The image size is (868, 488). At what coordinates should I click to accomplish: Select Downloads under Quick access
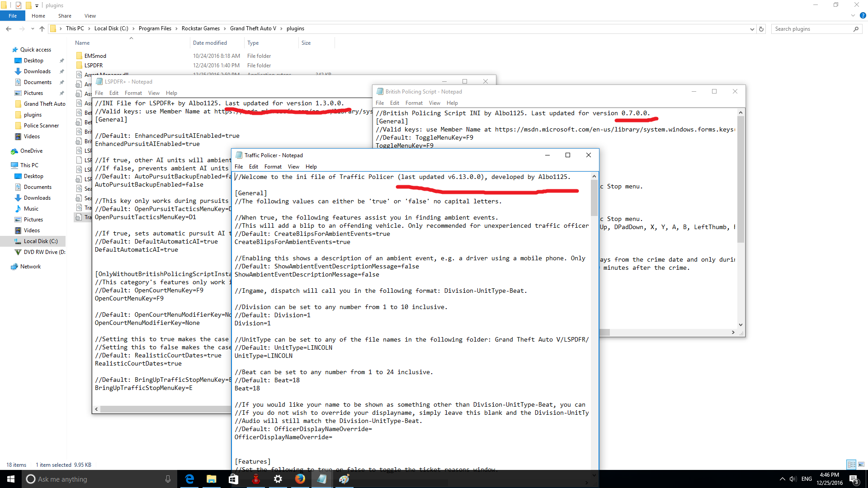tap(37, 71)
